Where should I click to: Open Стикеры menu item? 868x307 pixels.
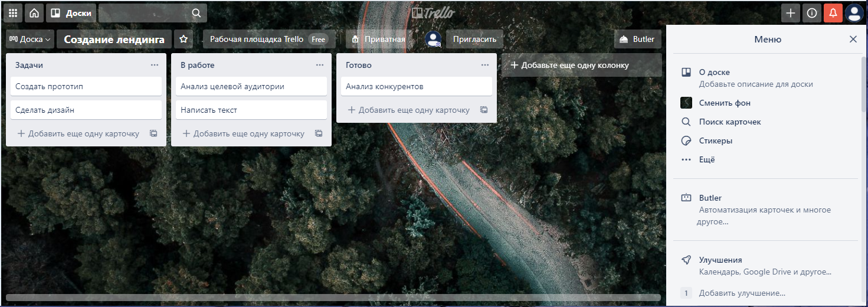(x=766, y=141)
